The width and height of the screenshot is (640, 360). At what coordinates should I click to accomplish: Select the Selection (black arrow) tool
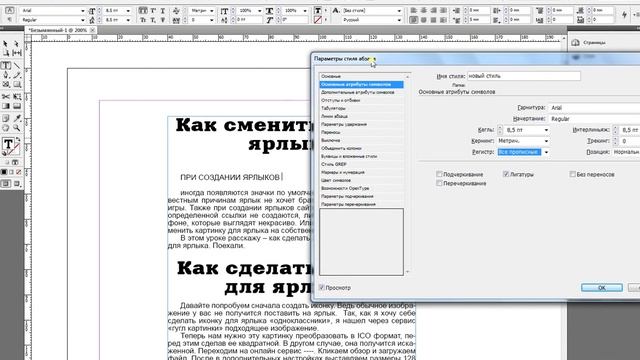(5, 44)
